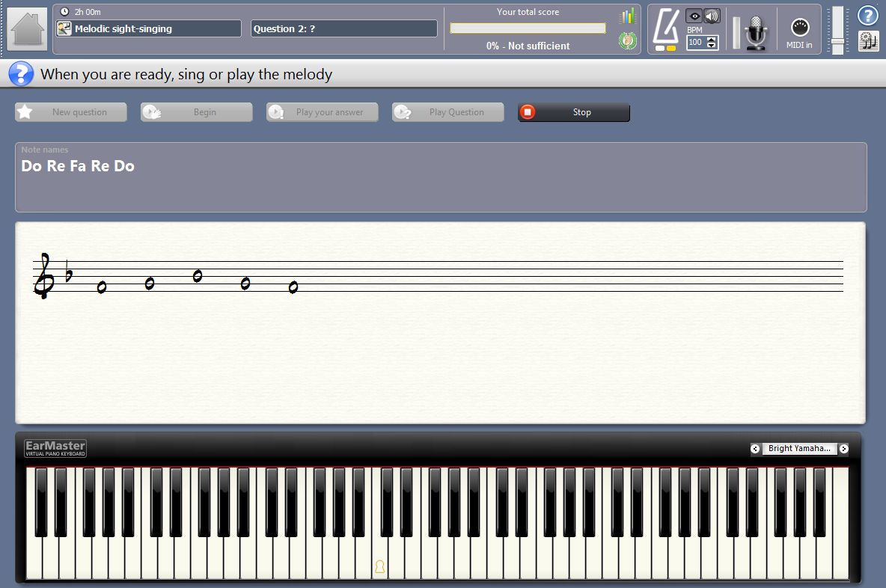Screen dimensions: 886x588
Task: Go to the home screen icon
Action: 28,29
